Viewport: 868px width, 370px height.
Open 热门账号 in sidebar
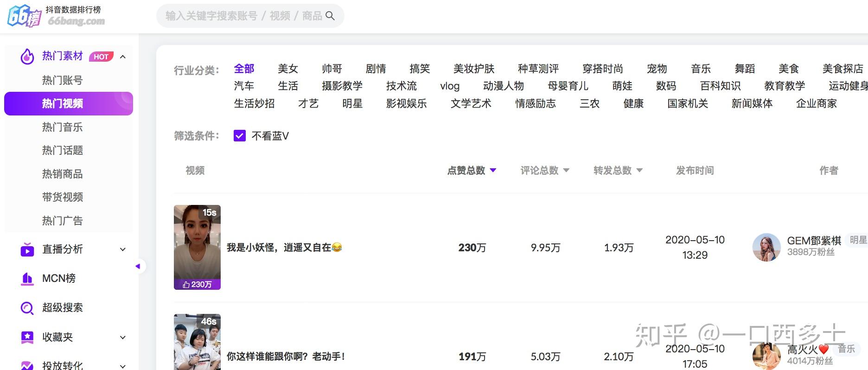[63, 80]
